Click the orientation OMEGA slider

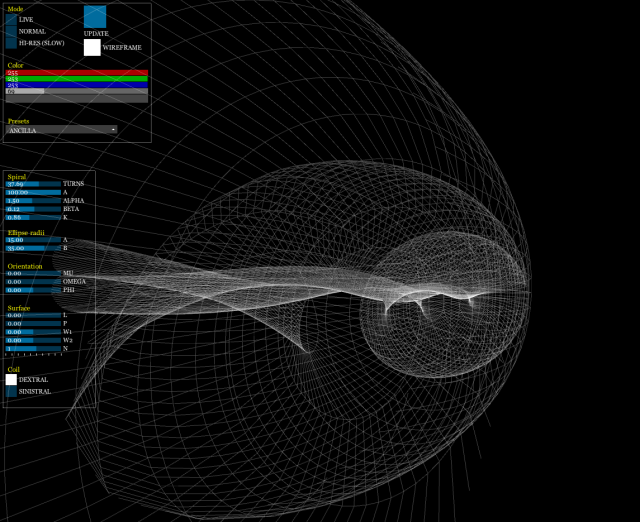coord(33,282)
